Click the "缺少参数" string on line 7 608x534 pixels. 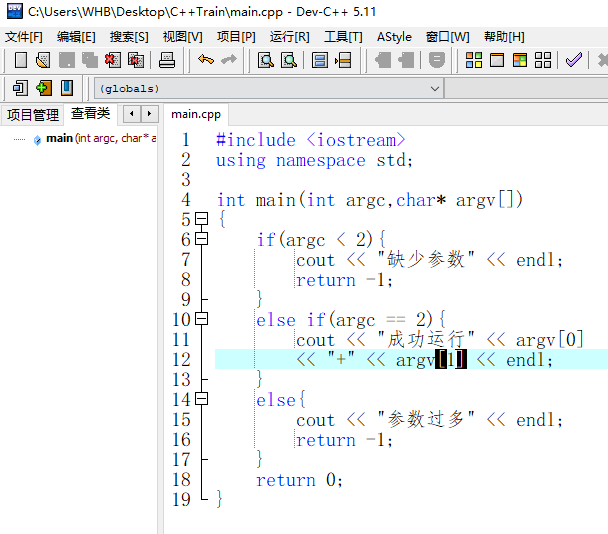point(426,259)
